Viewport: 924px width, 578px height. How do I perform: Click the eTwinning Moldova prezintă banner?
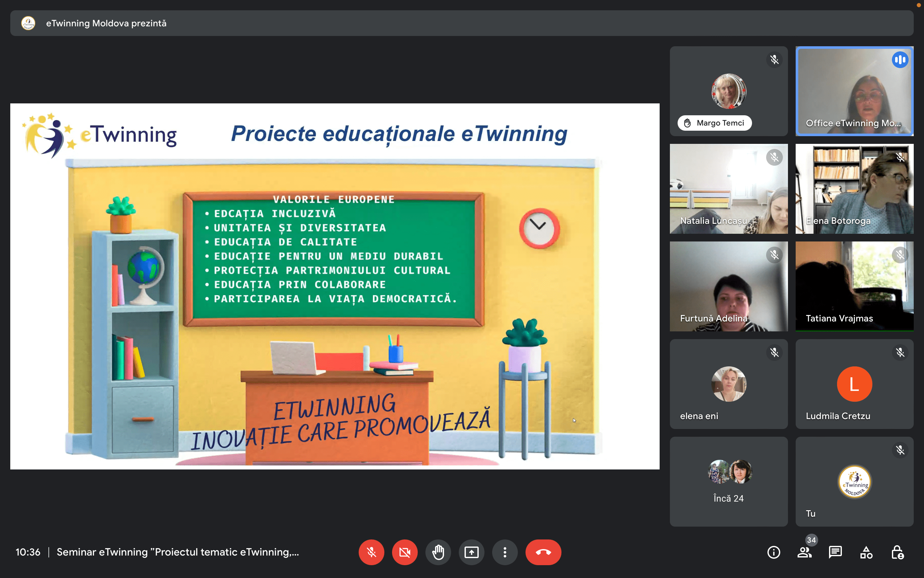click(x=462, y=23)
